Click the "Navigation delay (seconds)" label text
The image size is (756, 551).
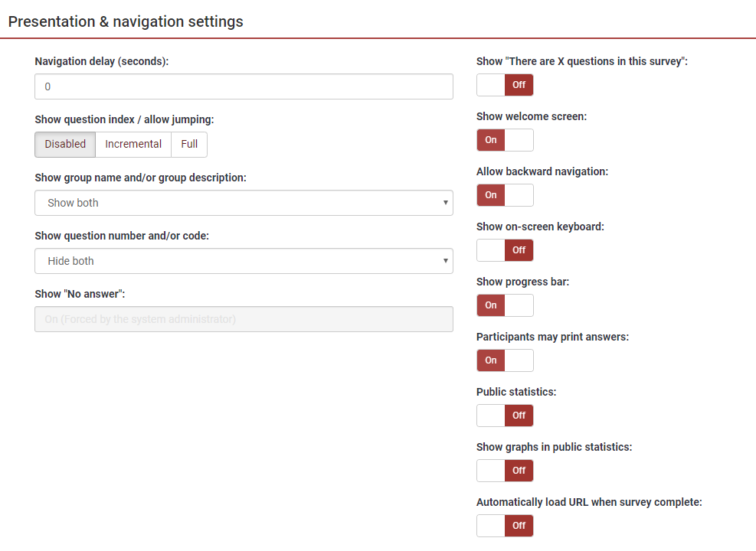coord(101,61)
